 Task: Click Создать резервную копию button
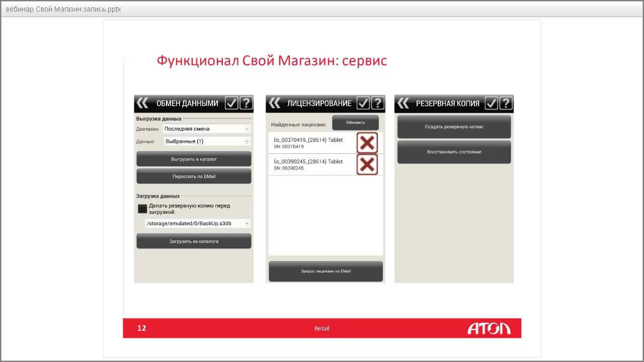[x=454, y=127]
